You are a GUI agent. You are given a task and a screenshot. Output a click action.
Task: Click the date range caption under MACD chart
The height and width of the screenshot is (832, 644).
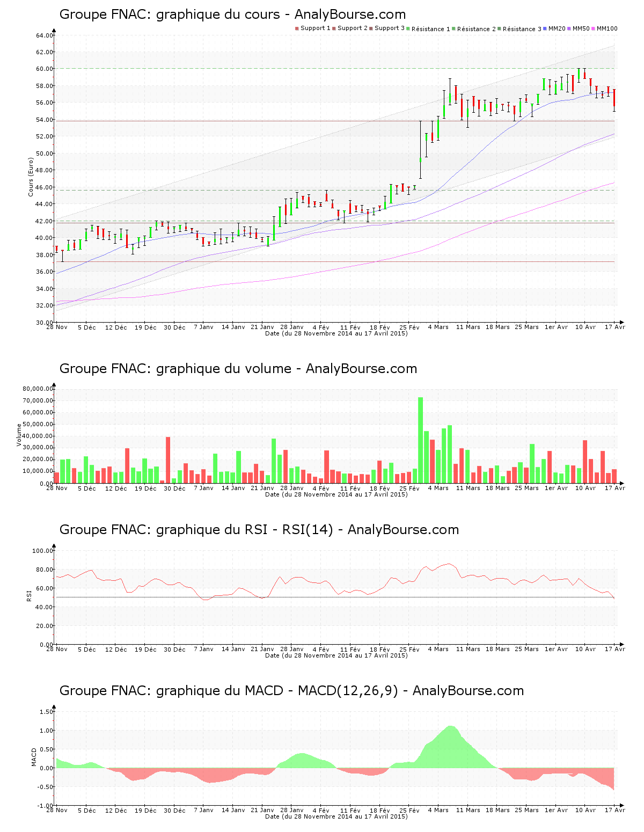click(336, 816)
